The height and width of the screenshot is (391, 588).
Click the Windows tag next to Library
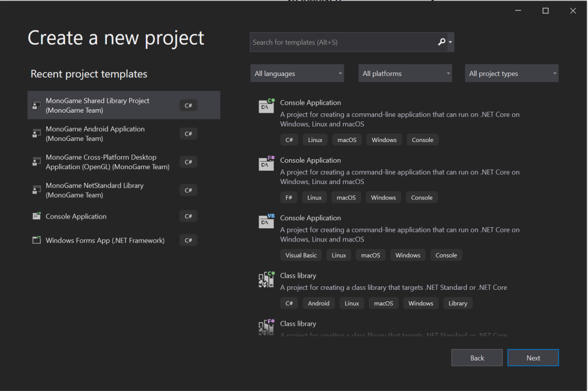(421, 303)
